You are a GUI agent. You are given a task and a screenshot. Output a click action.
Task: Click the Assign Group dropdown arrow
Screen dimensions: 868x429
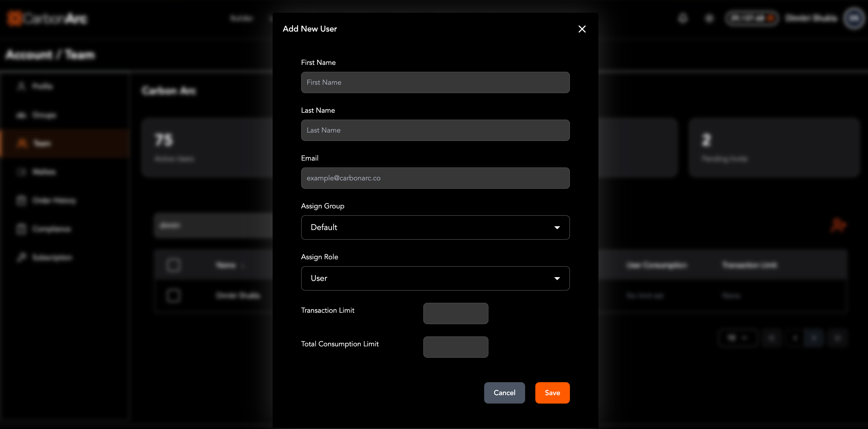[557, 228]
